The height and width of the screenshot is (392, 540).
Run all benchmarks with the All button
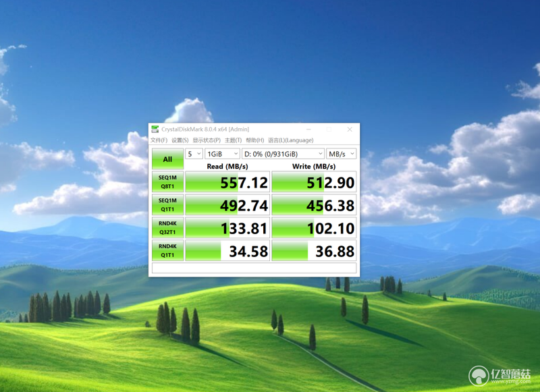(167, 159)
